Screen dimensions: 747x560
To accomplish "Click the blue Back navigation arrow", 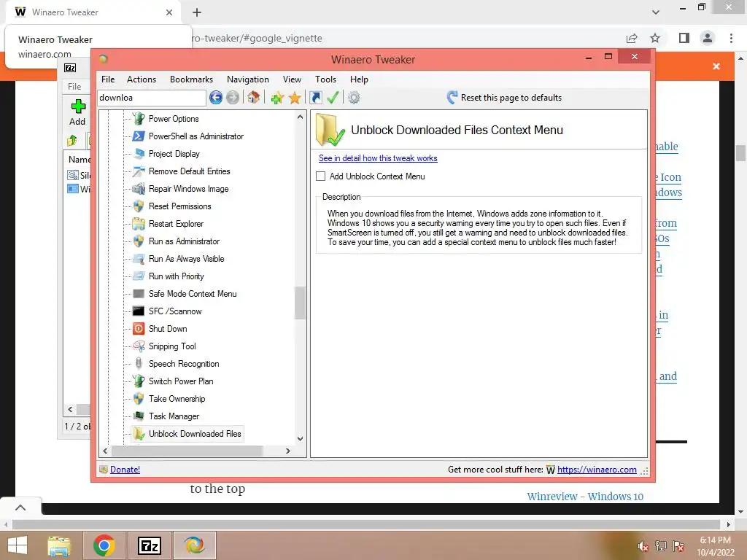I will pyautogui.click(x=216, y=98).
